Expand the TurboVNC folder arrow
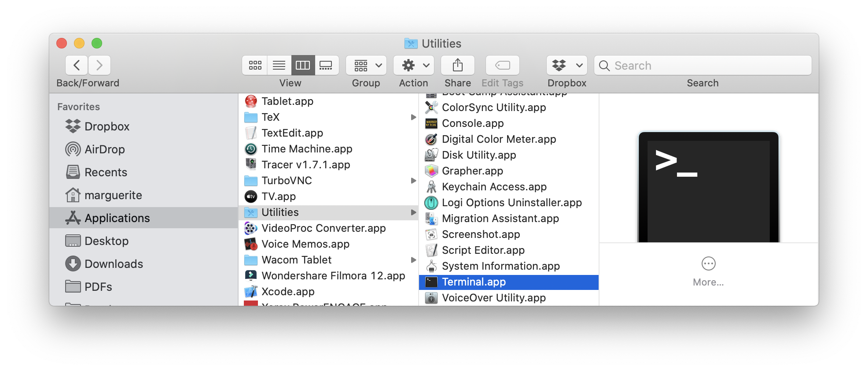868x371 pixels. tap(413, 181)
